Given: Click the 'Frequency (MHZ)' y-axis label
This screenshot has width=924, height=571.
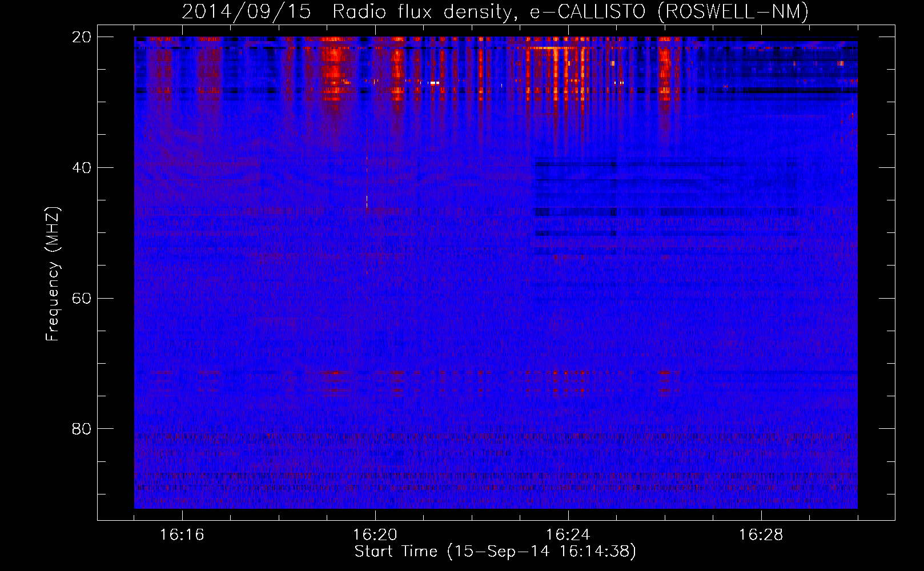Looking at the screenshot, I should tap(52, 274).
